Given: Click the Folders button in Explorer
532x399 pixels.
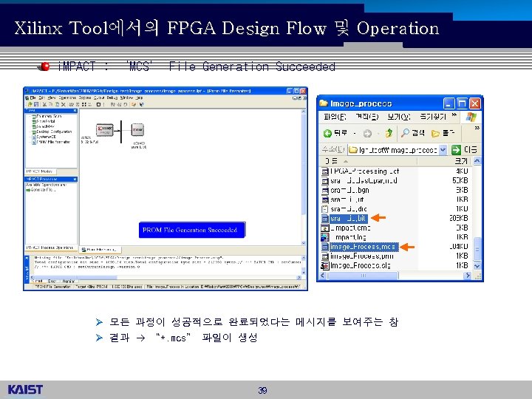Looking at the screenshot, I should (443, 133).
